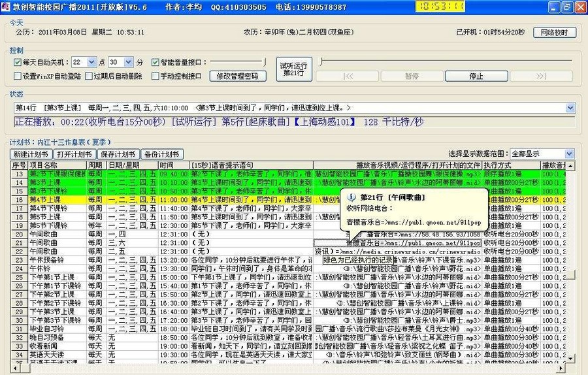
Task: Click time cell 13:20:00
Action: pyautogui.click(x=174, y=260)
